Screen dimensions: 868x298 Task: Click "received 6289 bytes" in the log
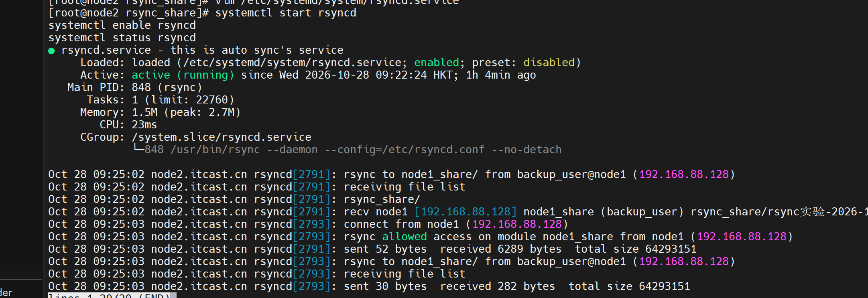tap(501, 249)
